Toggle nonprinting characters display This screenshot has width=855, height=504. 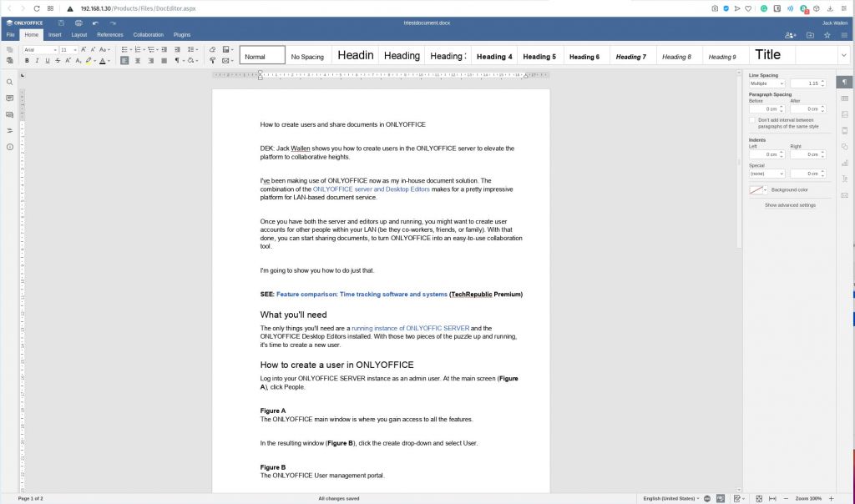point(176,61)
